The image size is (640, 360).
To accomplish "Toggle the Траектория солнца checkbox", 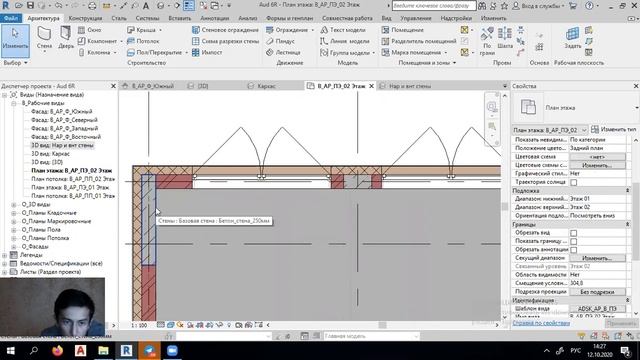I will click(573, 182).
